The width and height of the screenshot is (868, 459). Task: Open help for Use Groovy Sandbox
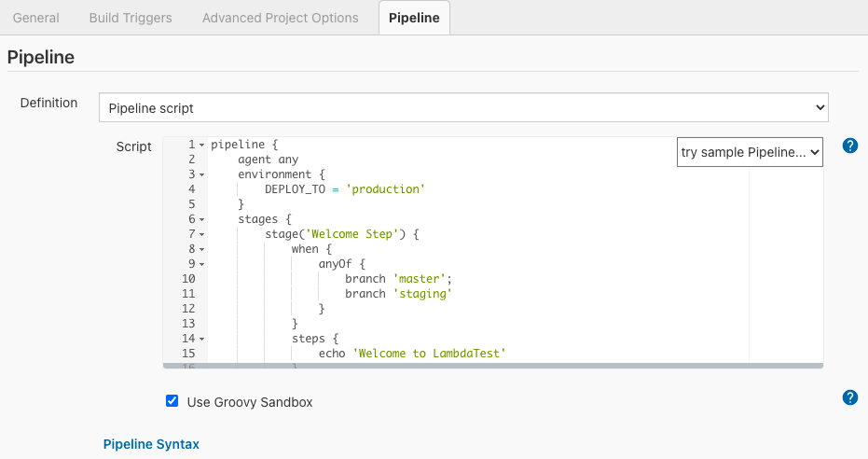tap(849, 397)
